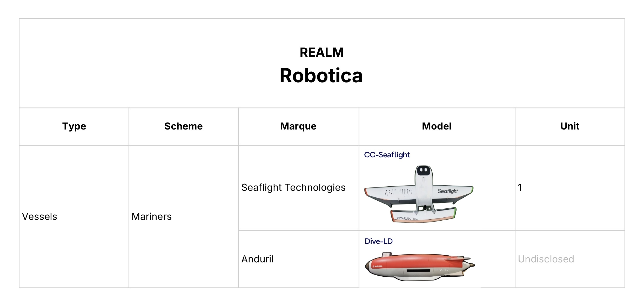Viewport: 644px width, 306px height.
Task: Open the CC-Seaflight model link
Action: tap(387, 155)
